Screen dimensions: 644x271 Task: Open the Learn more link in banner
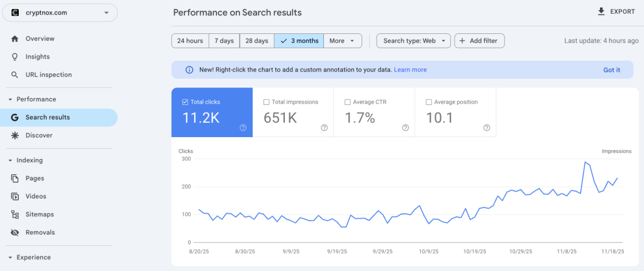point(410,70)
